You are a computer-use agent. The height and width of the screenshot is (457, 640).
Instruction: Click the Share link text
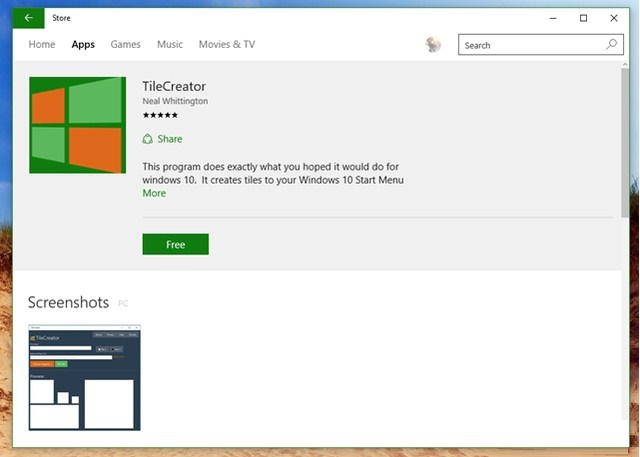click(x=170, y=139)
